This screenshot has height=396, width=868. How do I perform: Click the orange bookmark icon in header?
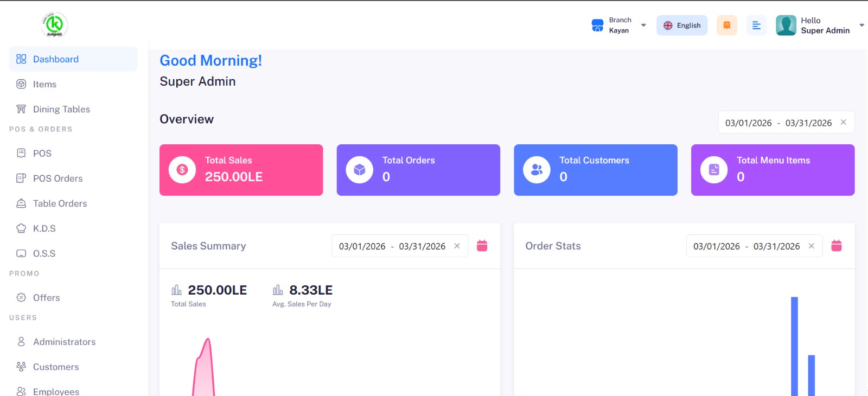(x=726, y=25)
